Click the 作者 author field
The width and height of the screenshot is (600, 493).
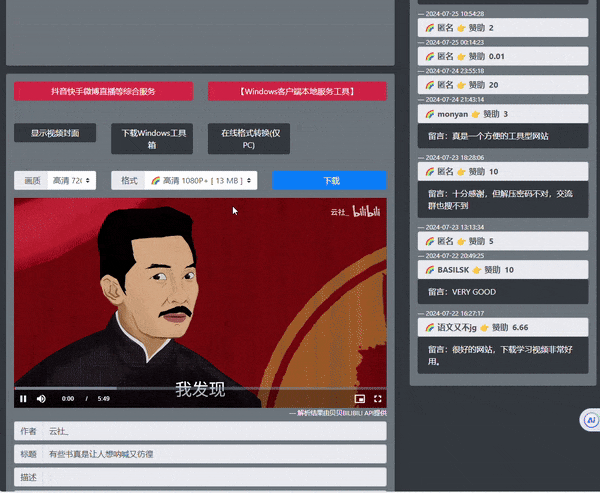(215, 431)
